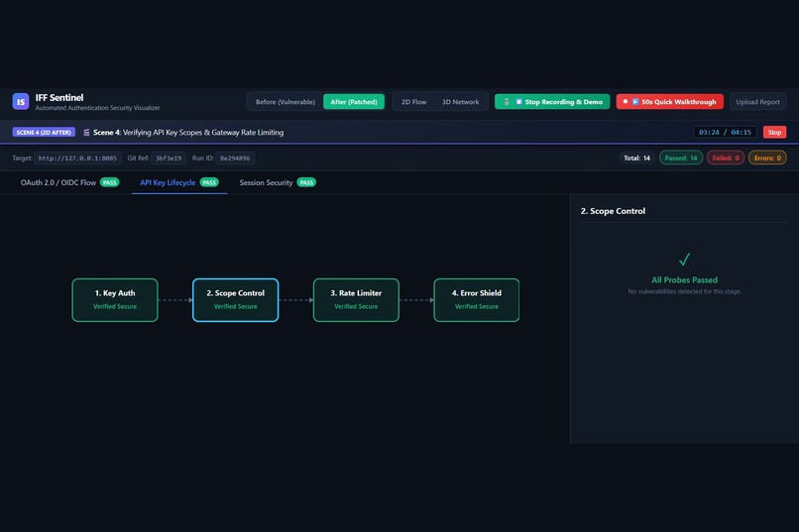The width and height of the screenshot is (799, 532).
Task: Click the PASS badge beside Session Security
Action: [x=306, y=182]
